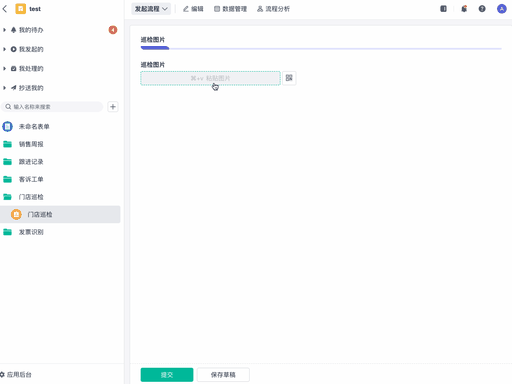Switch to the 数据管理 tab
Screen dimensions: 512x384
click(x=230, y=9)
